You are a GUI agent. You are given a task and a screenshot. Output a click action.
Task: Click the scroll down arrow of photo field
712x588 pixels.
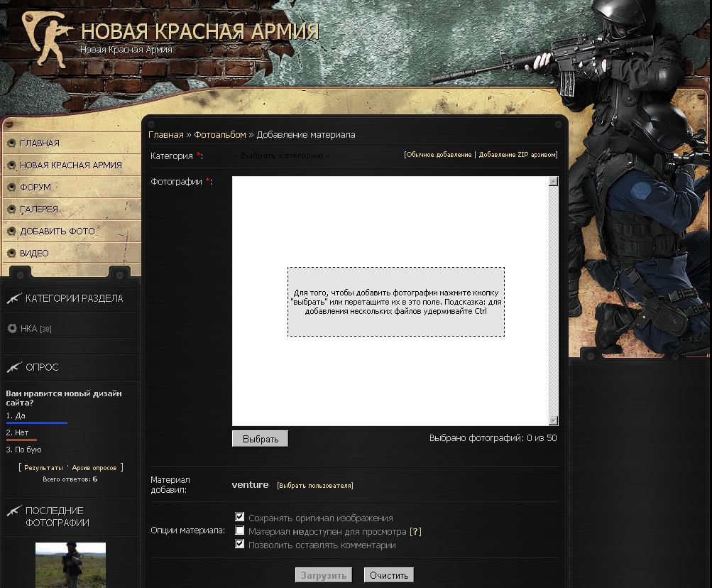553,420
